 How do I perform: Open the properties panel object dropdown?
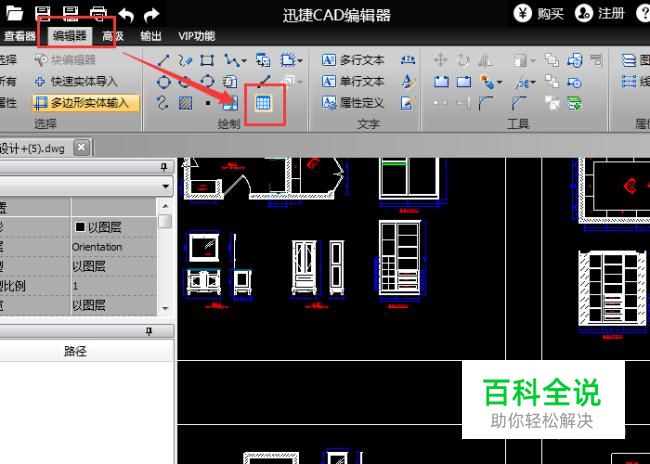pyautogui.click(x=166, y=186)
